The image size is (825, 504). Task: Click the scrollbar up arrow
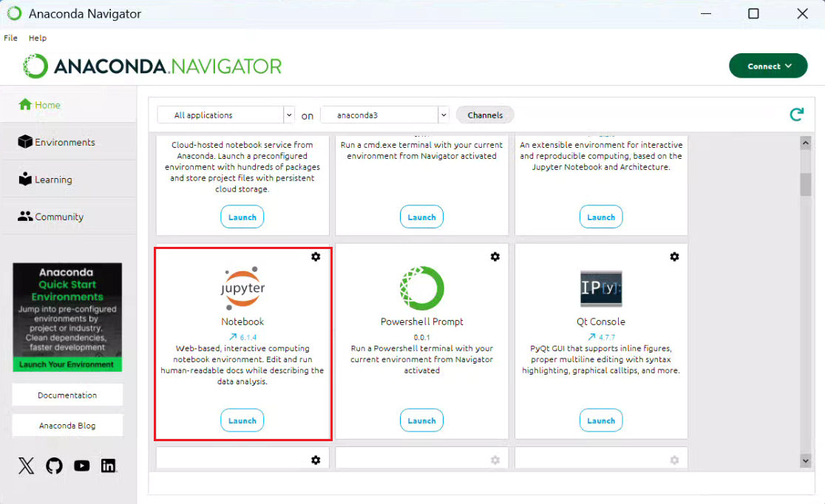[806, 143]
